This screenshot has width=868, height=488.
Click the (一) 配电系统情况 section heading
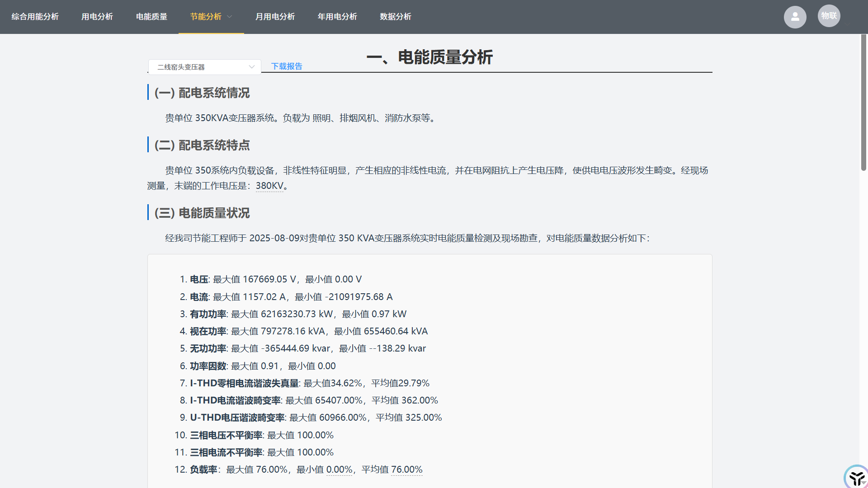[x=202, y=93]
